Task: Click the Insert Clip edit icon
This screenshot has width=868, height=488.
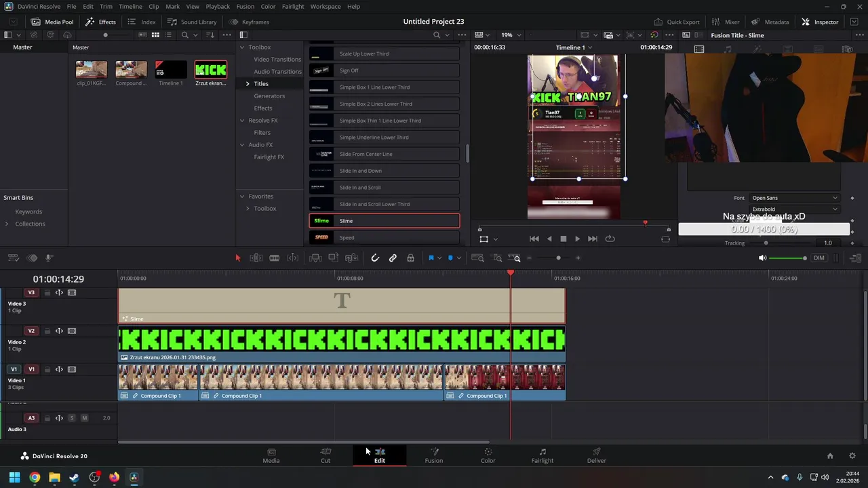Action: [x=315, y=258]
